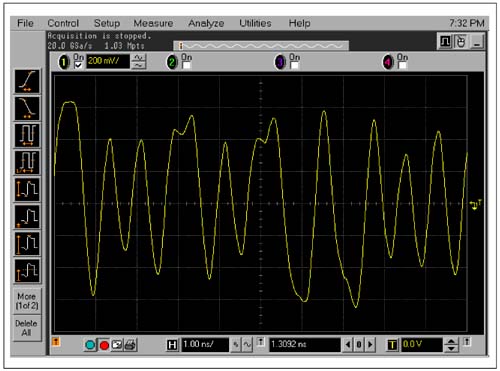This screenshot has height=371, width=500.
Task: Click the trigger level marker icon at far right
Action: tap(467, 342)
